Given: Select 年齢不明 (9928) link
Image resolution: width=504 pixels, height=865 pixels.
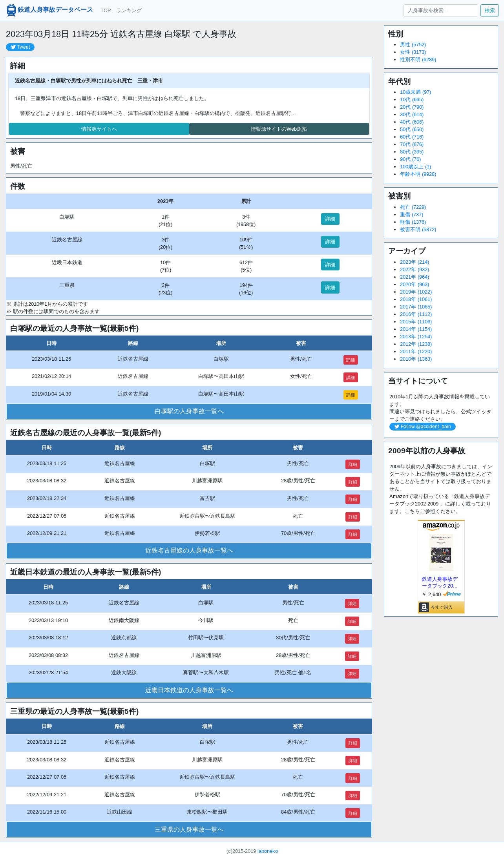Looking at the screenshot, I should click(x=418, y=174).
